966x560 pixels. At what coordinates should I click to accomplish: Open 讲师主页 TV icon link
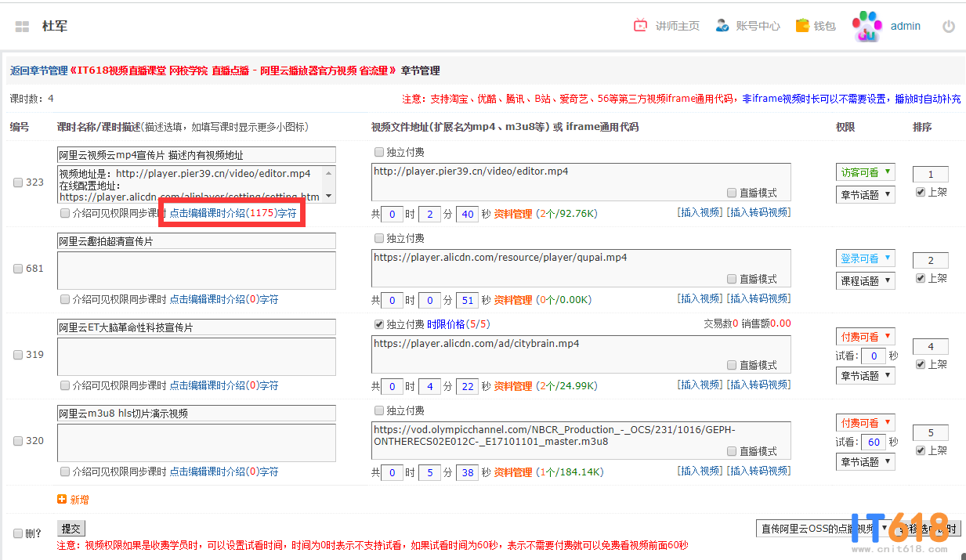[641, 26]
